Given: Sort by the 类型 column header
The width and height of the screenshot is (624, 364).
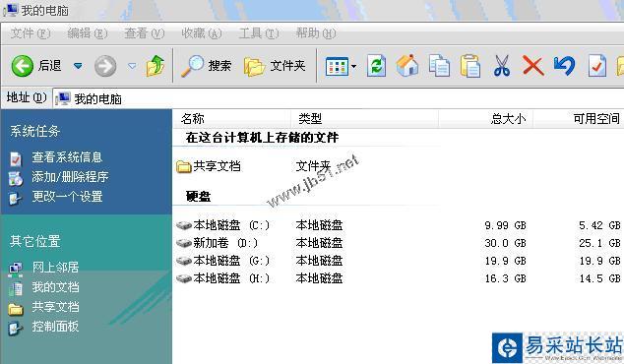Looking at the screenshot, I should pos(365,119).
